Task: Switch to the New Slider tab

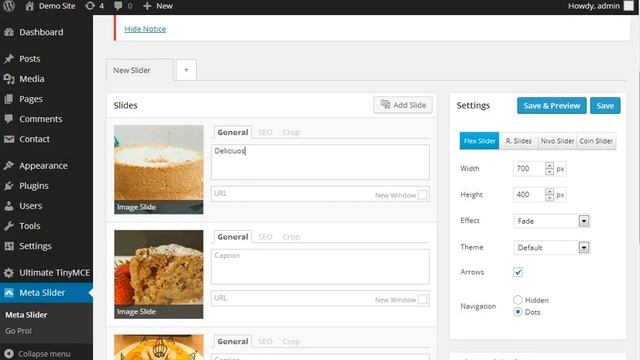Action: [140, 70]
